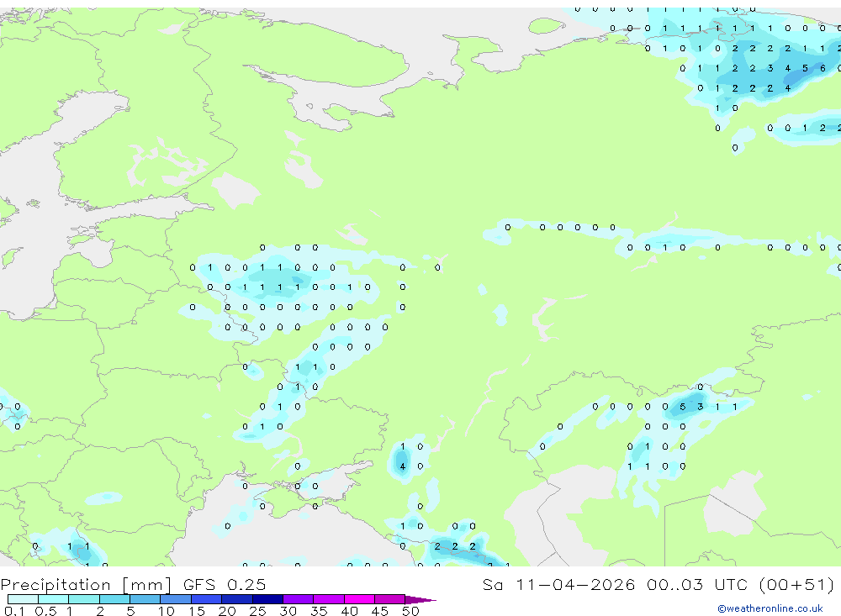Click the 2–5 mm legend color segment

(x=114, y=599)
